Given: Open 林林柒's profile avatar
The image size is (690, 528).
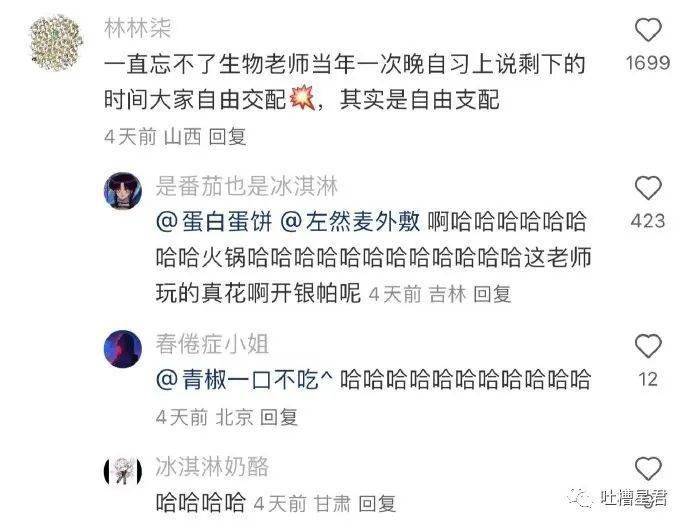Looking at the screenshot, I should coord(56,43).
